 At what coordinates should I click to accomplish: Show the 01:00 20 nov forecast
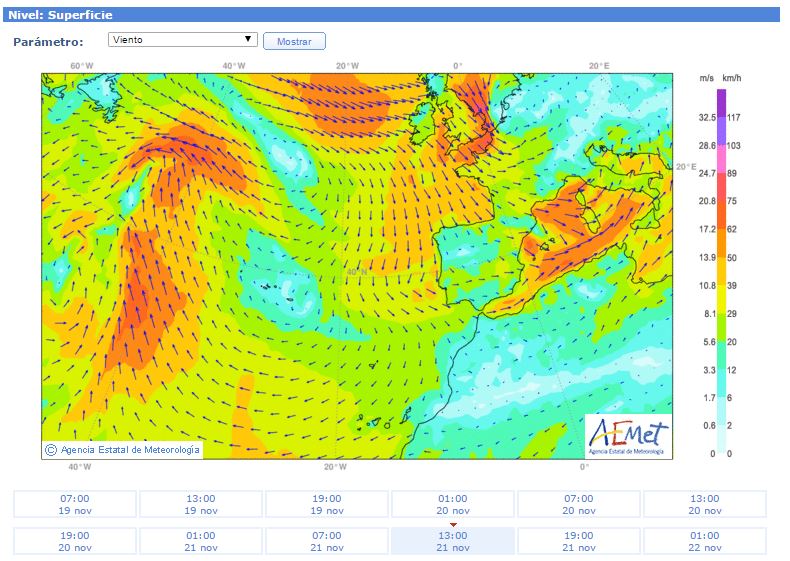pyautogui.click(x=453, y=504)
